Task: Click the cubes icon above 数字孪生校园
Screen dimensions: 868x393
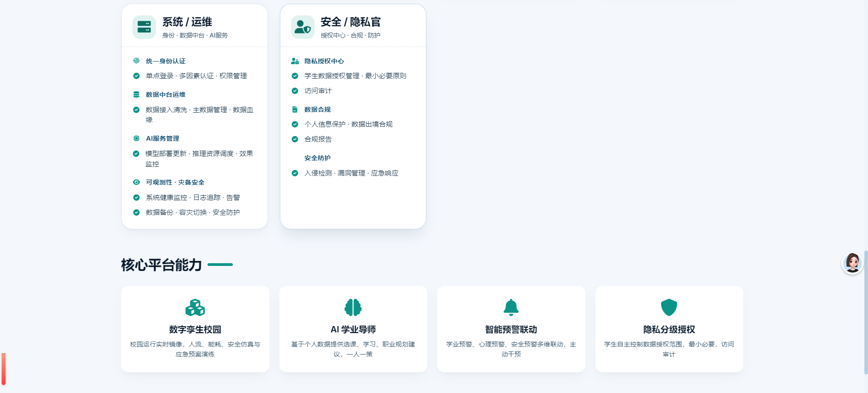Action: tap(195, 308)
